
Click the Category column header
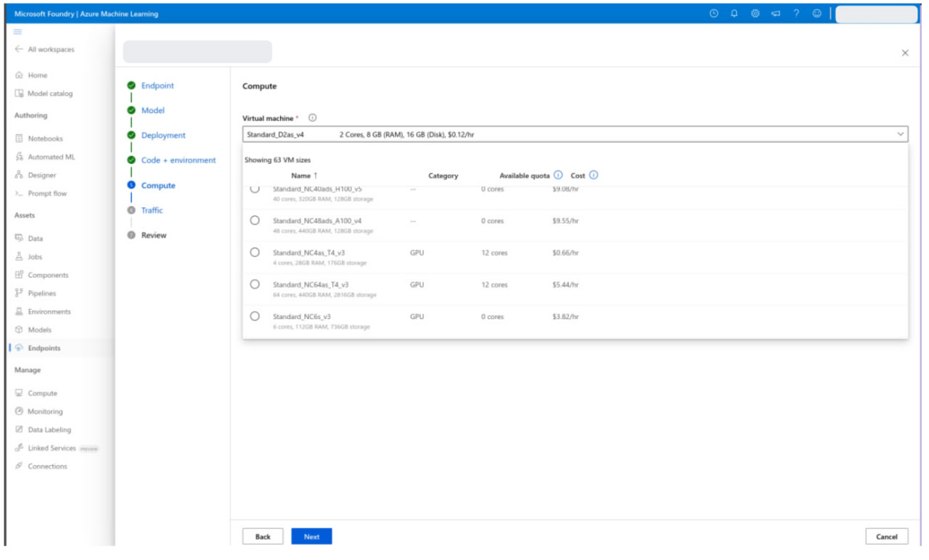(443, 176)
